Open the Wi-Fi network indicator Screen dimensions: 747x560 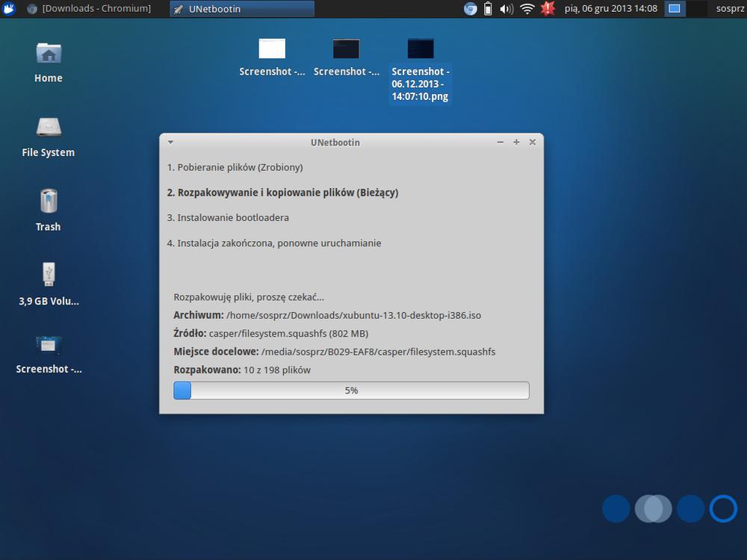pyautogui.click(x=527, y=9)
